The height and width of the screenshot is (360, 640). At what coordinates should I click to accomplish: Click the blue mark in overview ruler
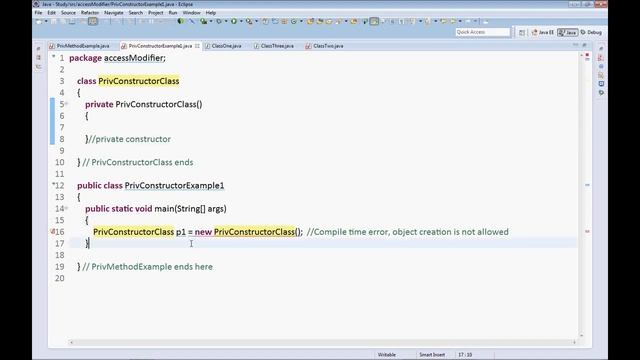587,185
